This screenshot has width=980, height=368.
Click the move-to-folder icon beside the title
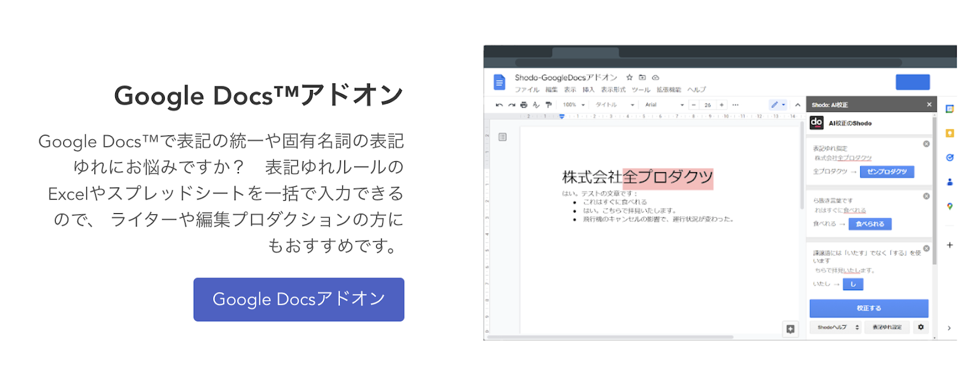pos(642,78)
